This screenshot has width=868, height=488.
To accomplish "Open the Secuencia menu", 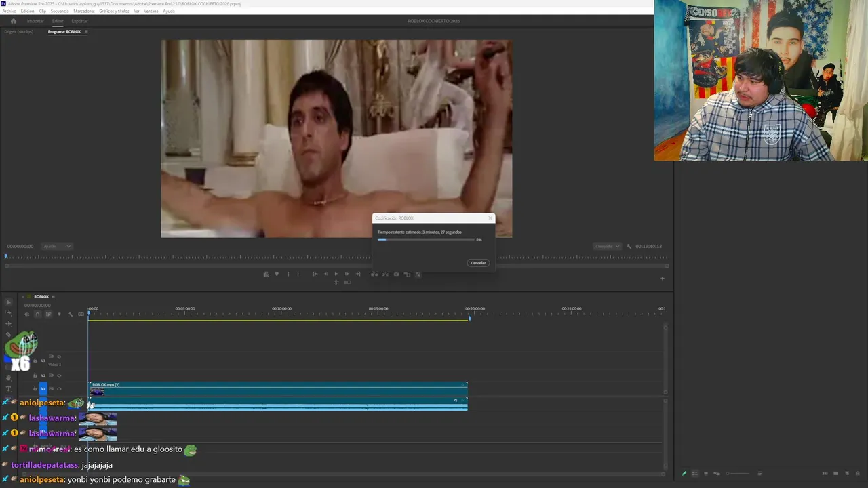I will [60, 11].
